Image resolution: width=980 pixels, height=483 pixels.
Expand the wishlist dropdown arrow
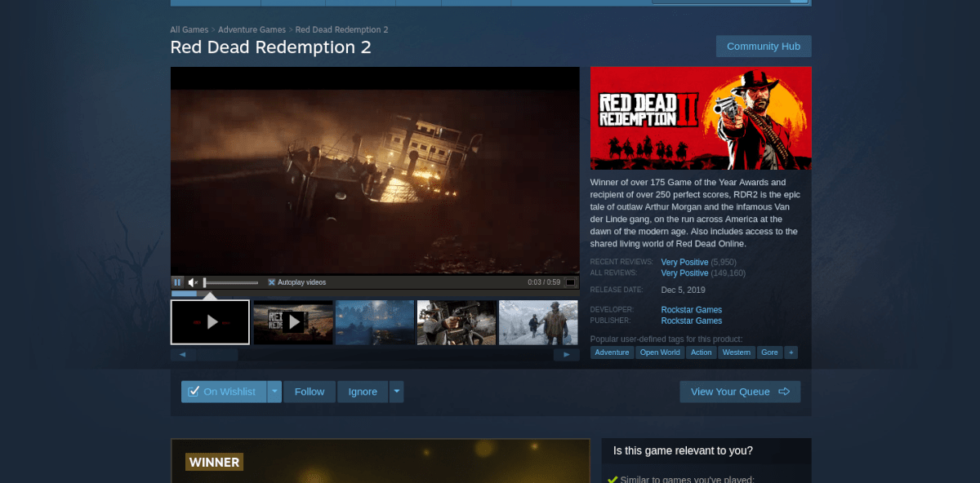pyautogui.click(x=274, y=392)
